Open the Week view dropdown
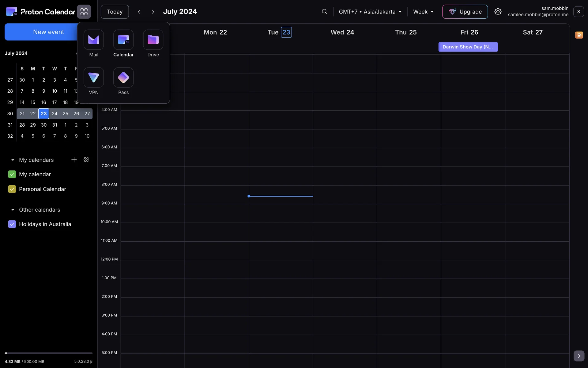 [x=423, y=12]
